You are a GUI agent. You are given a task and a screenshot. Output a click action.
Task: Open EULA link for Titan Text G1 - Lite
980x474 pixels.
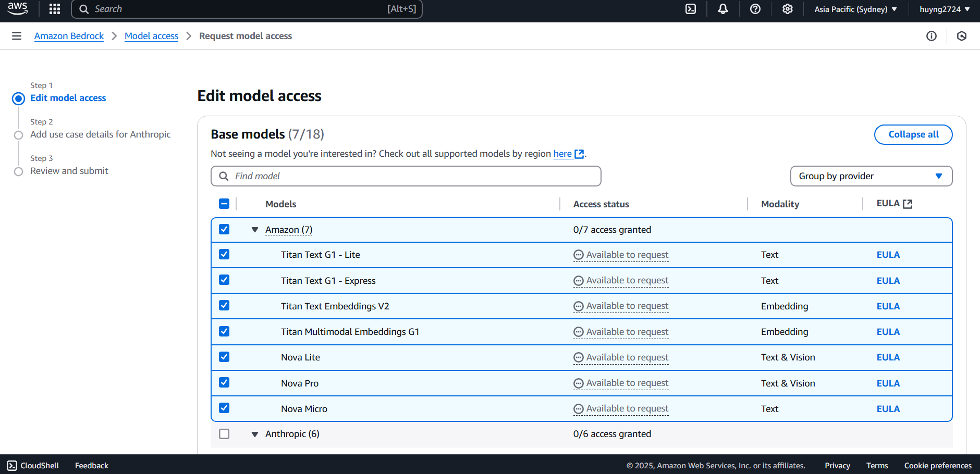click(888, 255)
